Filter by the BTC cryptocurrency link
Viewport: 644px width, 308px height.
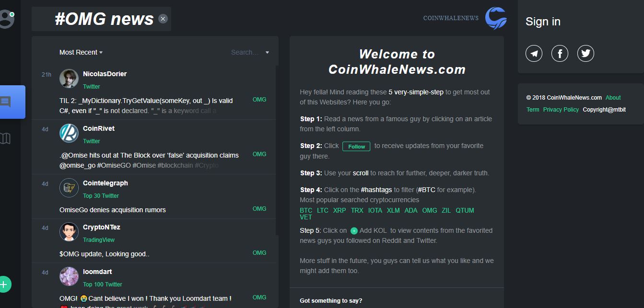point(306,210)
